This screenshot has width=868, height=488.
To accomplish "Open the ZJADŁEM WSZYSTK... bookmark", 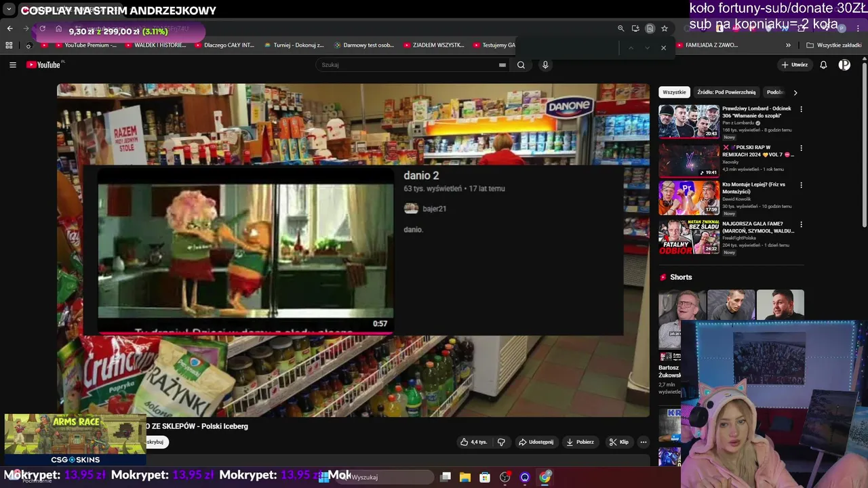I will click(434, 45).
